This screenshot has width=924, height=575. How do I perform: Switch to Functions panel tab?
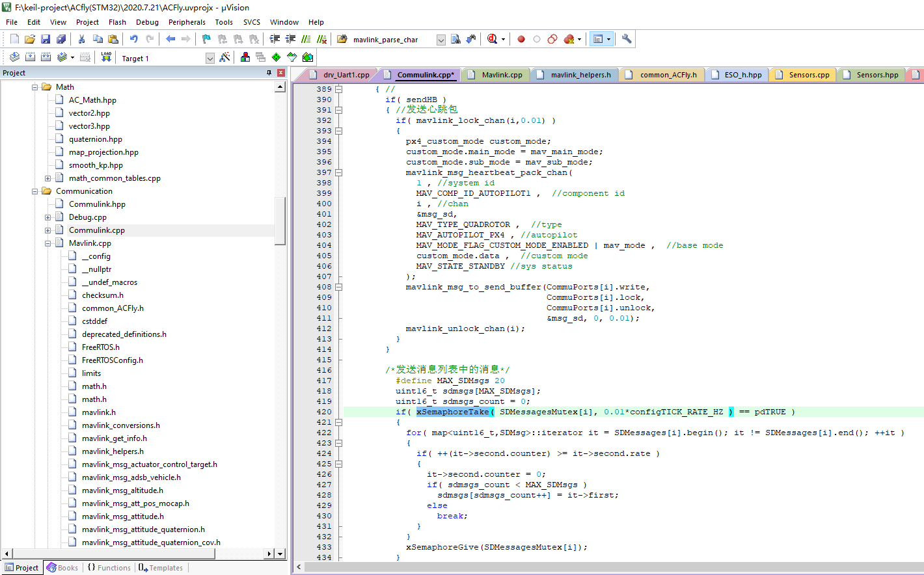pos(109,568)
